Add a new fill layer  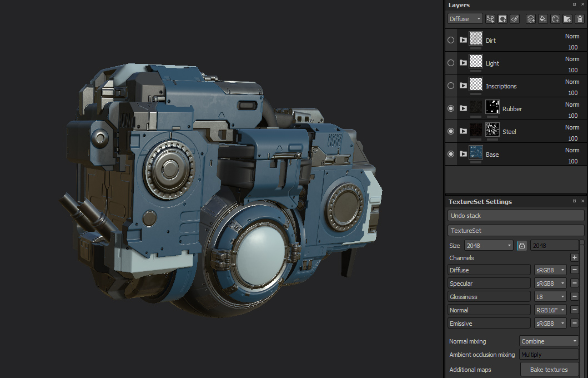click(x=543, y=19)
